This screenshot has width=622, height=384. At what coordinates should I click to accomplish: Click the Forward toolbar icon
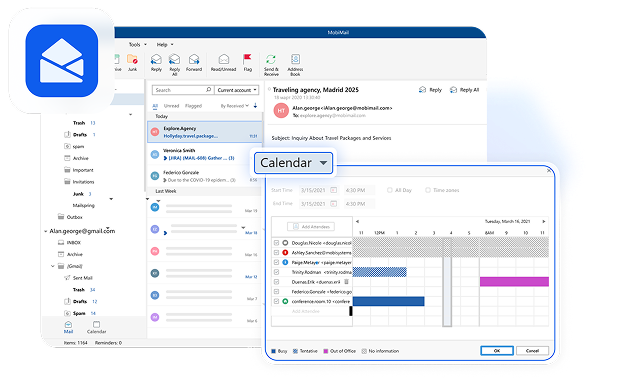[194, 60]
